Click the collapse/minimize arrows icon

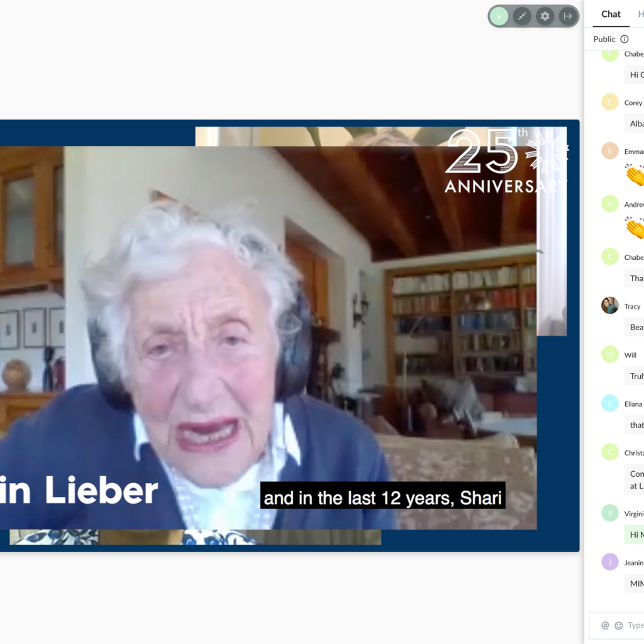(x=522, y=16)
